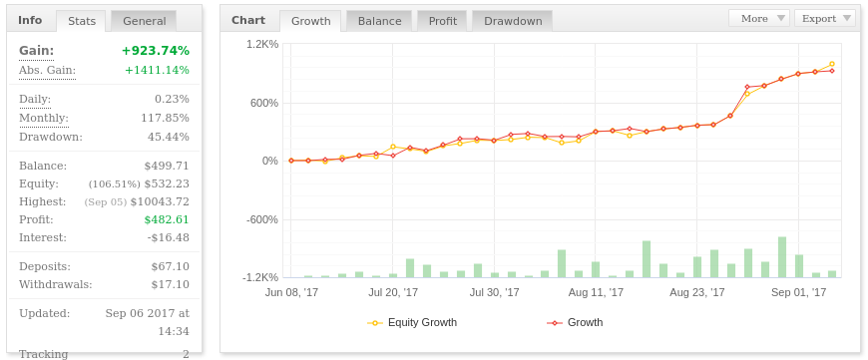Select the 117.85% monthly value
This screenshot has height=360, width=868.
point(165,119)
